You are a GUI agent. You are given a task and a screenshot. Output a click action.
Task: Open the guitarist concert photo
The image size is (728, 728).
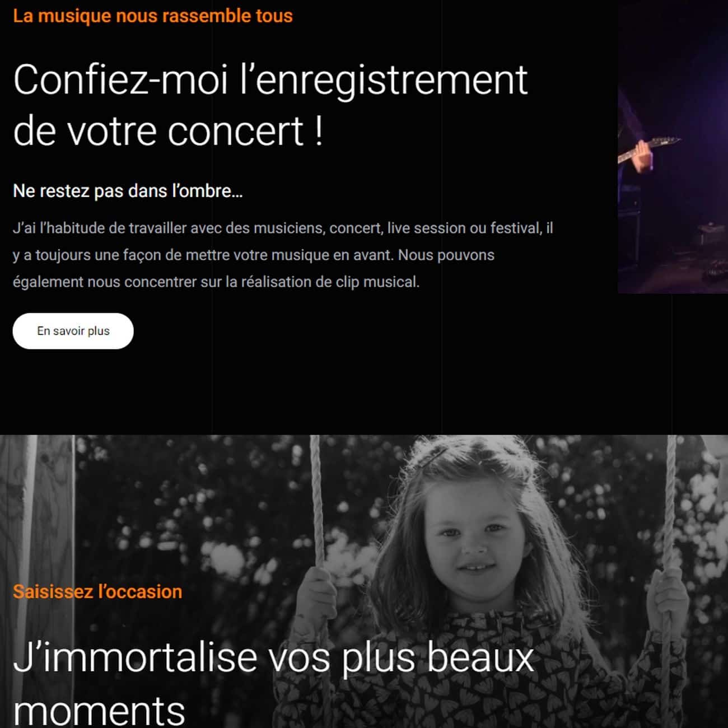(673, 147)
